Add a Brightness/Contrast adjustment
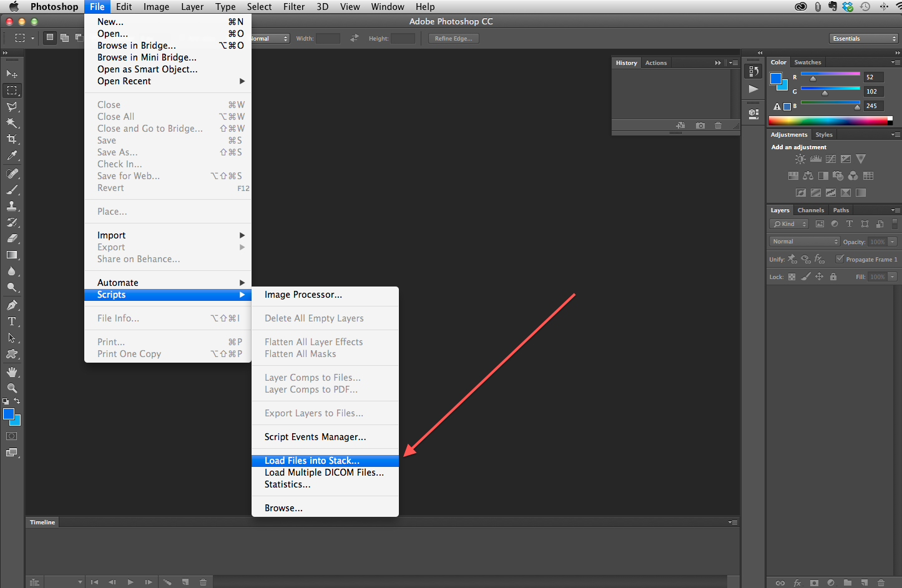The height and width of the screenshot is (588, 902). (x=800, y=159)
